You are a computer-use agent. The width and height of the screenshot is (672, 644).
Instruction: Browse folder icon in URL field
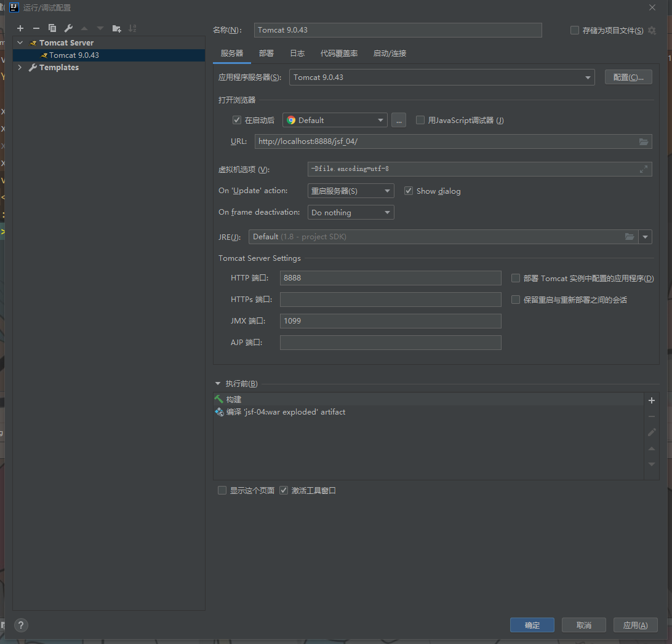[x=644, y=141]
